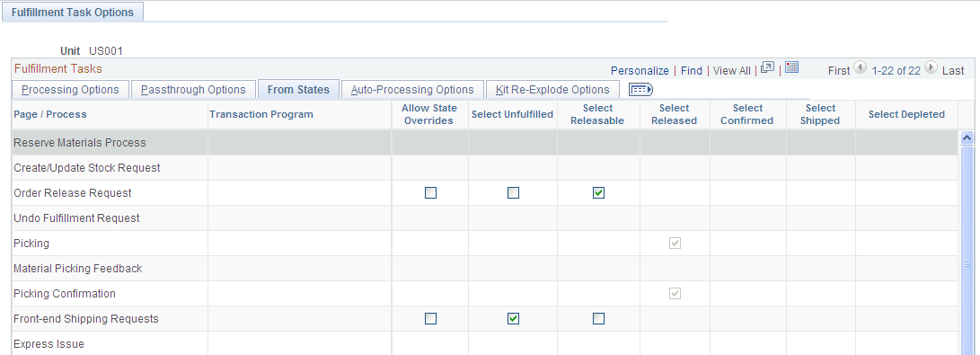The width and height of the screenshot is (980, 355).
Task: Toggle Allow State Overrides for Order Release Request
Action: coord(430,193)
